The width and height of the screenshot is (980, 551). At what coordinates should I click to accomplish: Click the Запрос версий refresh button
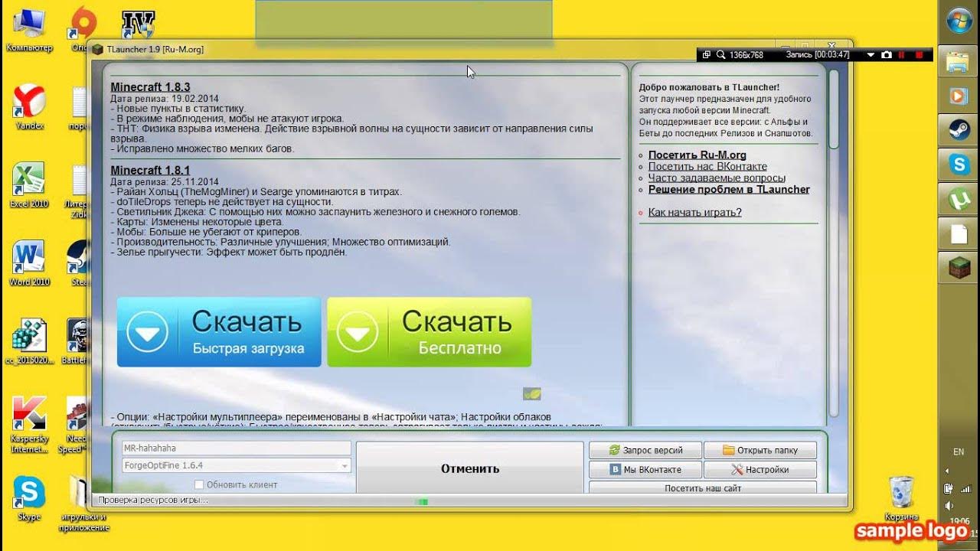645,450
